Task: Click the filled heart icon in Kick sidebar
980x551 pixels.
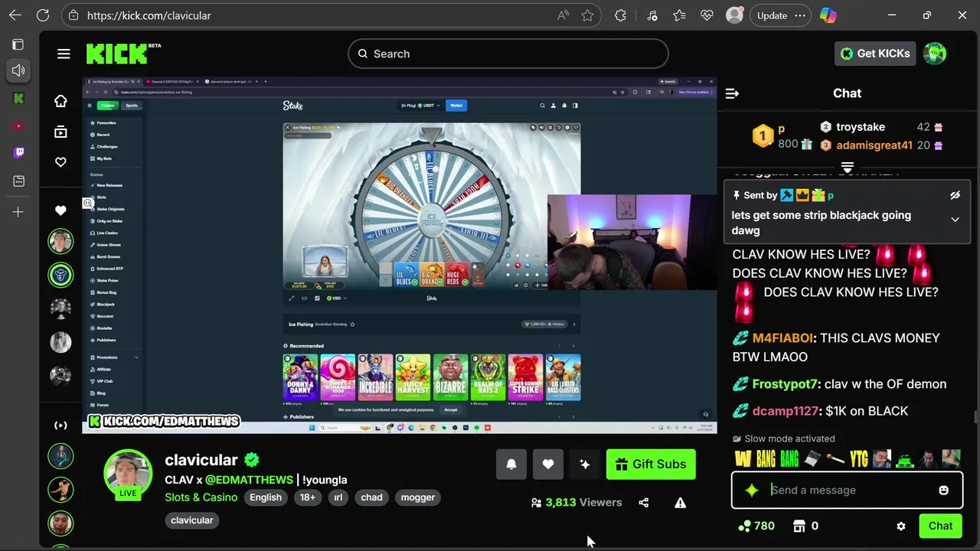Action: [60, 210]
